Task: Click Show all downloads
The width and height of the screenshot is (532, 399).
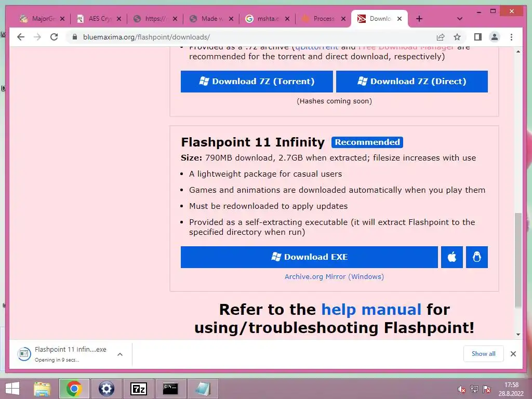Action: (484, 354)
